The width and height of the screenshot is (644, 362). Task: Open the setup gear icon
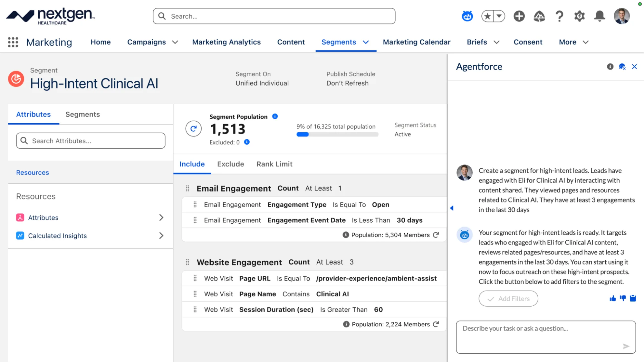pos(579,16)
